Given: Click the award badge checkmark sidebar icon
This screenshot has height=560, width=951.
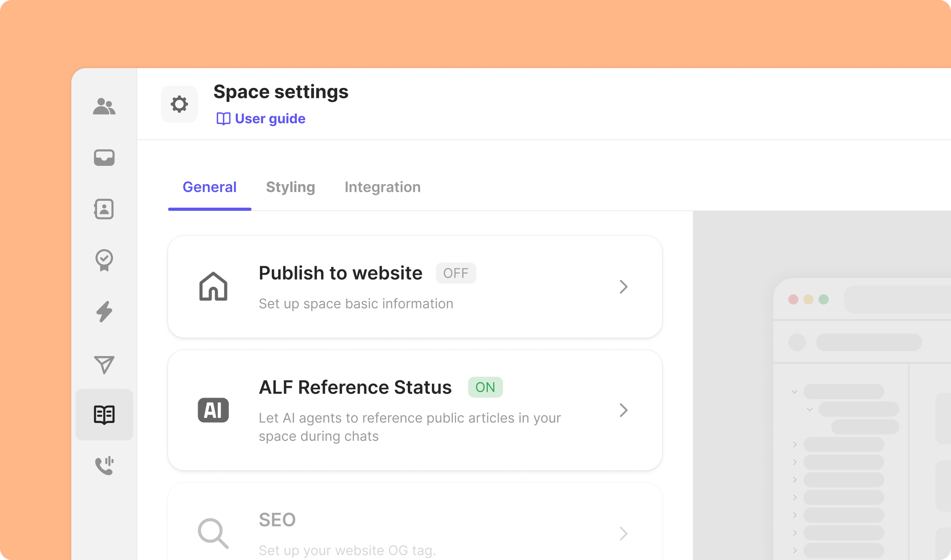Looking at the screenshot, I should pos(104,260).
